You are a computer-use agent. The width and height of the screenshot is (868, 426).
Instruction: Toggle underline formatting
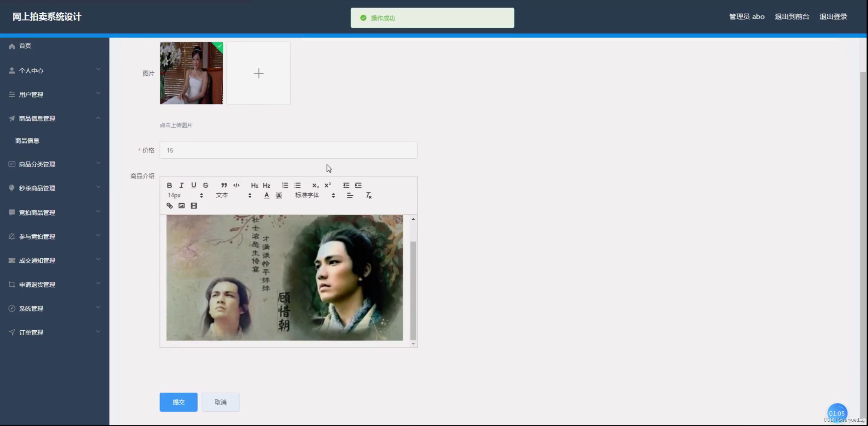point(193,185)
